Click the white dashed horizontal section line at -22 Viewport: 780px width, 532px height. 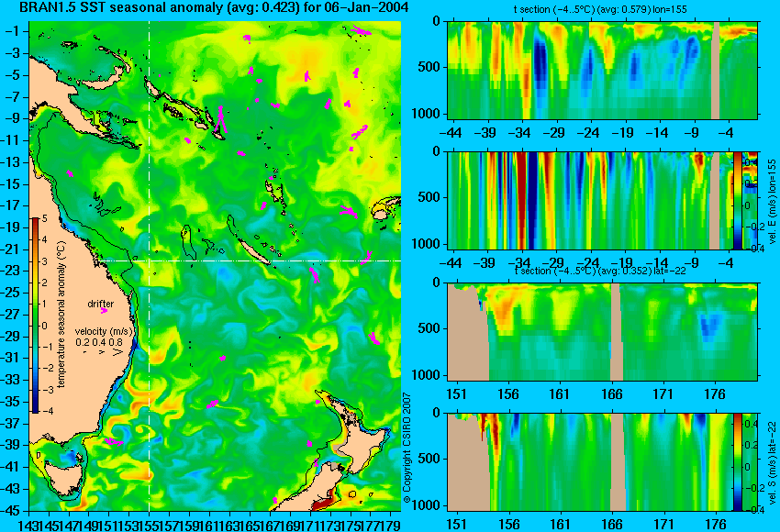(251, 260)
